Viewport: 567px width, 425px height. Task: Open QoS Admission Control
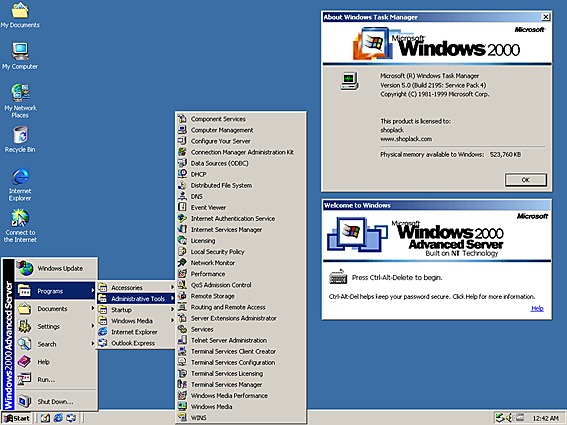(241, 285)
